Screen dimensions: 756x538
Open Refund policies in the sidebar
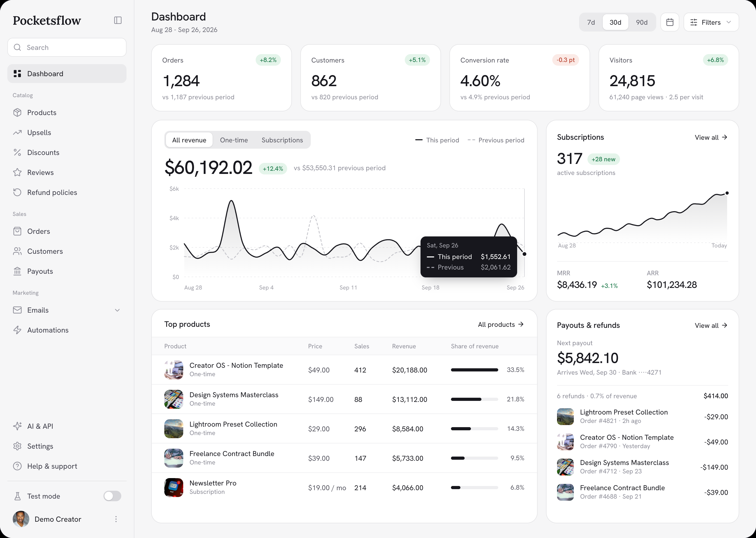[x=67, y=193]
